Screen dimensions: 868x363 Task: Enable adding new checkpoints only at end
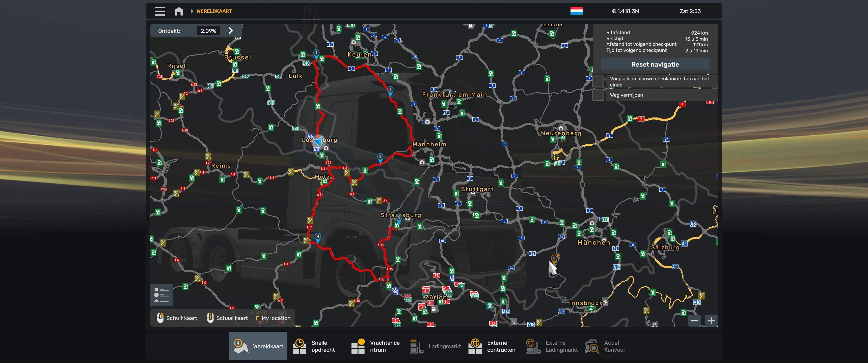(x=599, y=81)
